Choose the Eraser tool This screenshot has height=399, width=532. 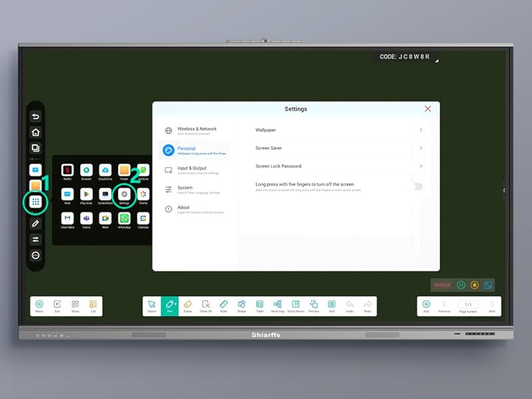[188, 306]
